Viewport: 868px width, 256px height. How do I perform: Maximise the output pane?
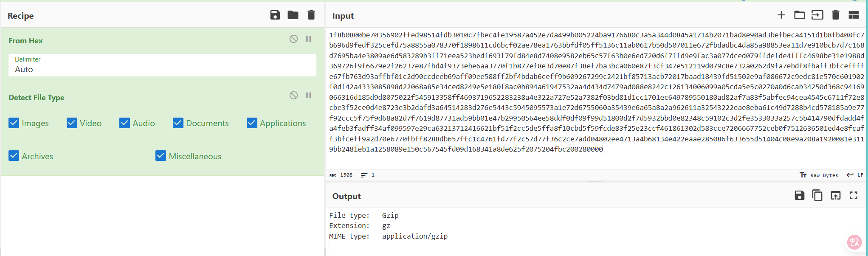pyautogui.click(x=854, y=195)
